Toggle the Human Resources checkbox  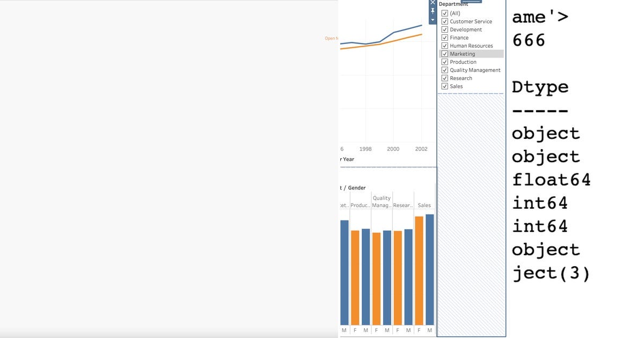[x=445, y=45]
